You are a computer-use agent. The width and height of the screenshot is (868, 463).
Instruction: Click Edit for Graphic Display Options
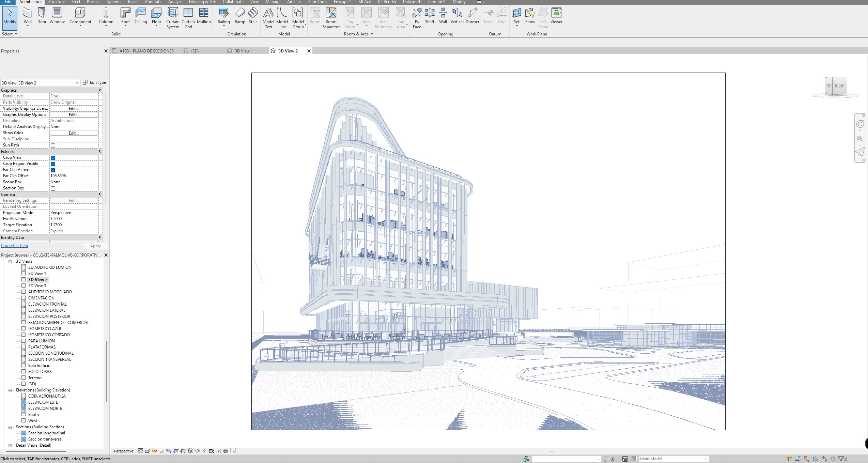(74, 115)
